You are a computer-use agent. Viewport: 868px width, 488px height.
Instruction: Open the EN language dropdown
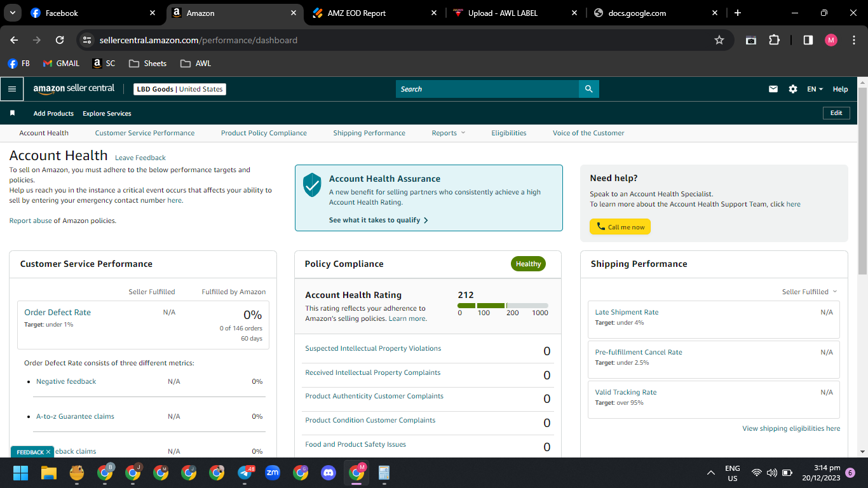click(x=815, y=89)
